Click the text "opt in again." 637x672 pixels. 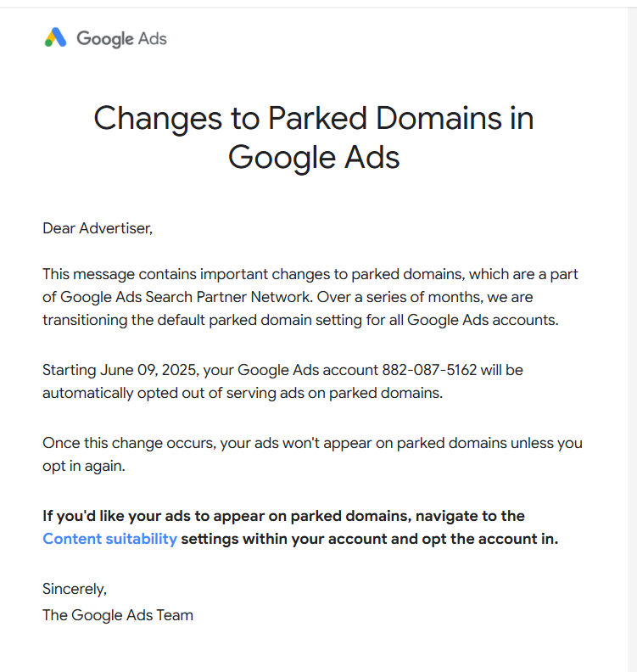pyautogui.click(x=84, y=467)
